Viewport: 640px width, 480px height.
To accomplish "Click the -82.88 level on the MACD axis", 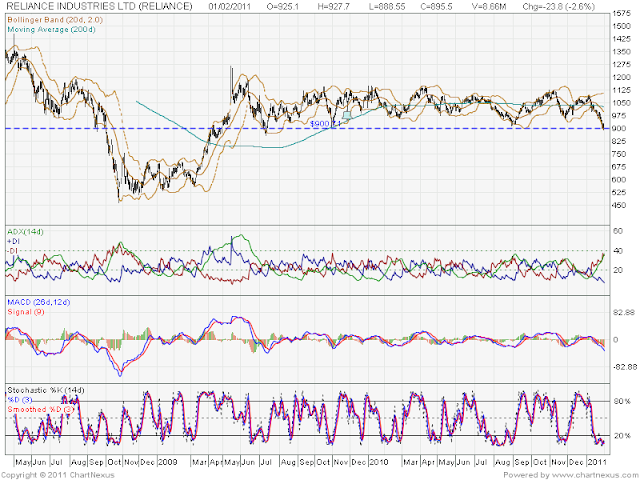I will 624,367.
